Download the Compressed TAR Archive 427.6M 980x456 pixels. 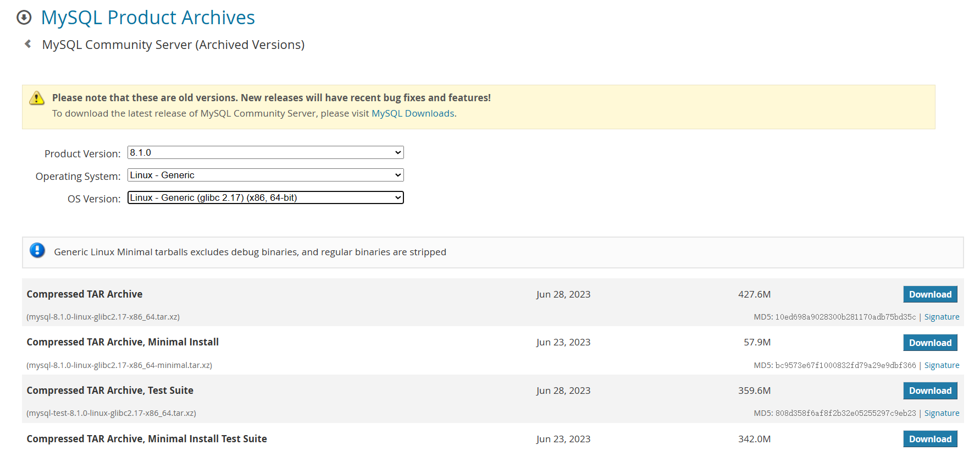click(930, 294)
